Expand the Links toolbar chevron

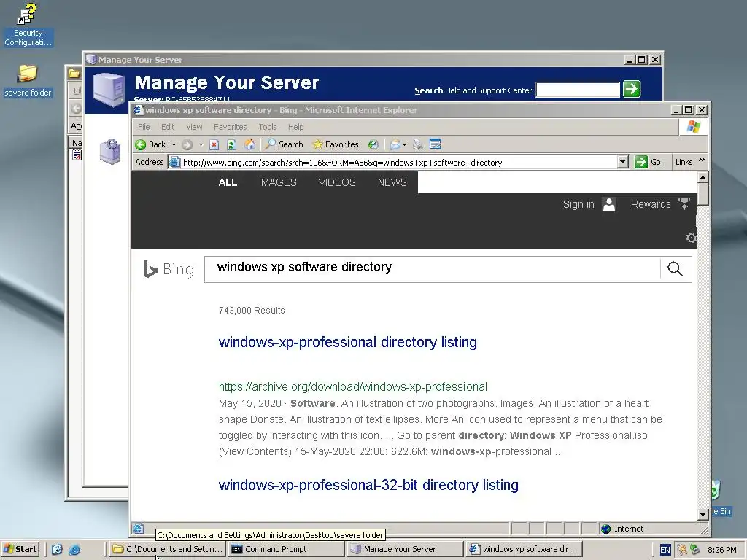click(x=701, y=160)
